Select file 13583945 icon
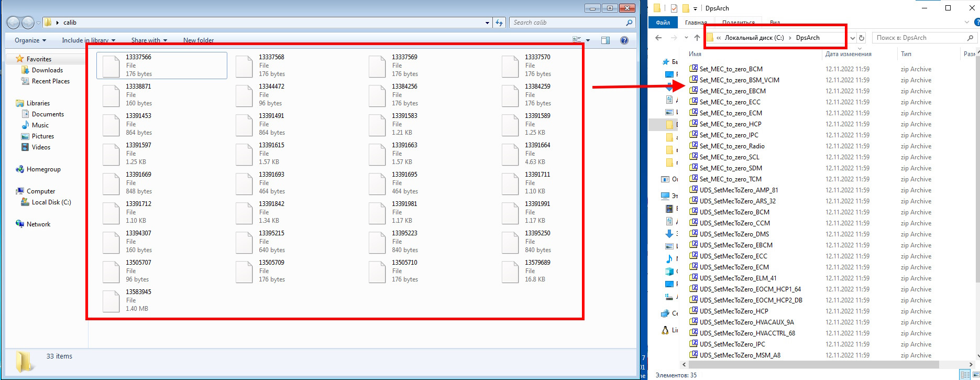This screenshot has width=980, height=380. pyautogui.click(x=111, y=301)
